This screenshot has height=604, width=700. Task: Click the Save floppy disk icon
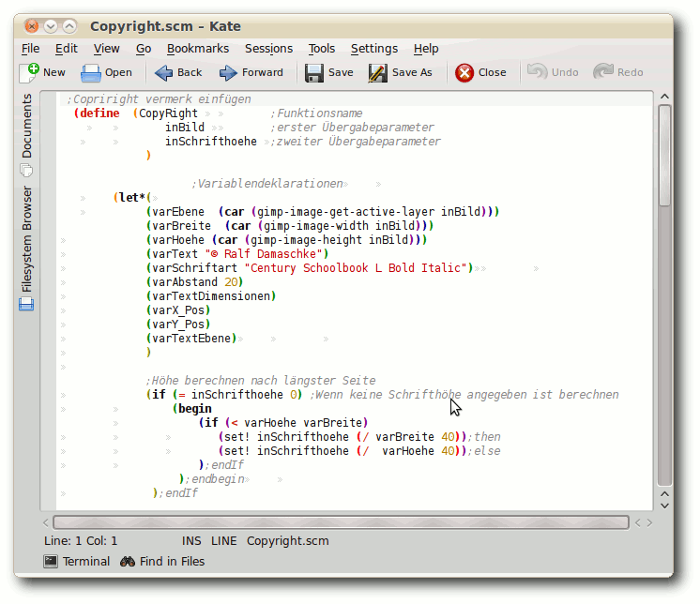tap(314, 73)
